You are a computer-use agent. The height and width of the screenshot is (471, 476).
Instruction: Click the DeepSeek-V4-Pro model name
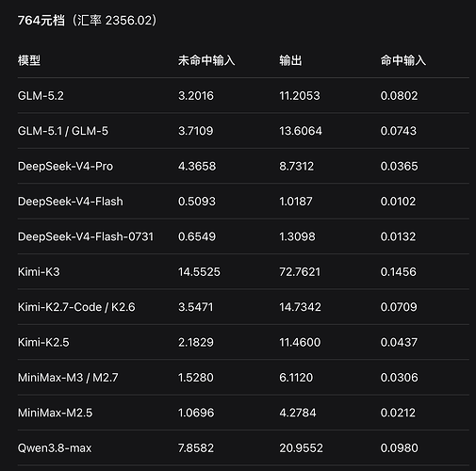pyautogui.click(x=65, y=166)
